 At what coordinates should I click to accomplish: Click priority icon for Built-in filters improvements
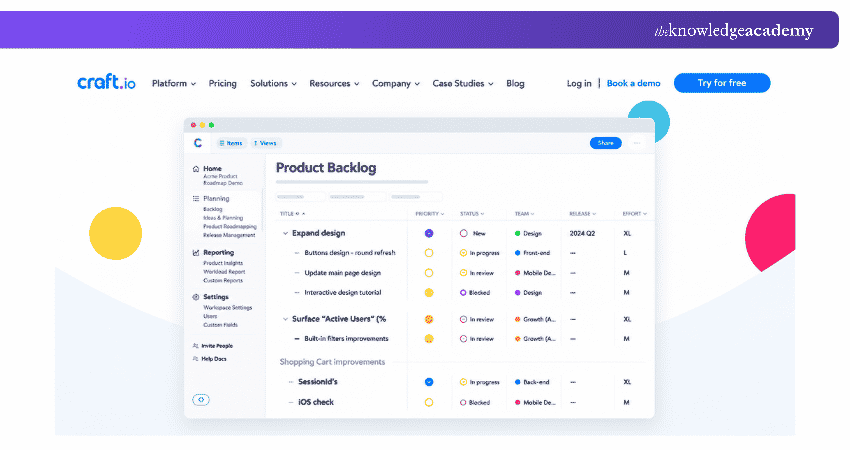point(429,339)
